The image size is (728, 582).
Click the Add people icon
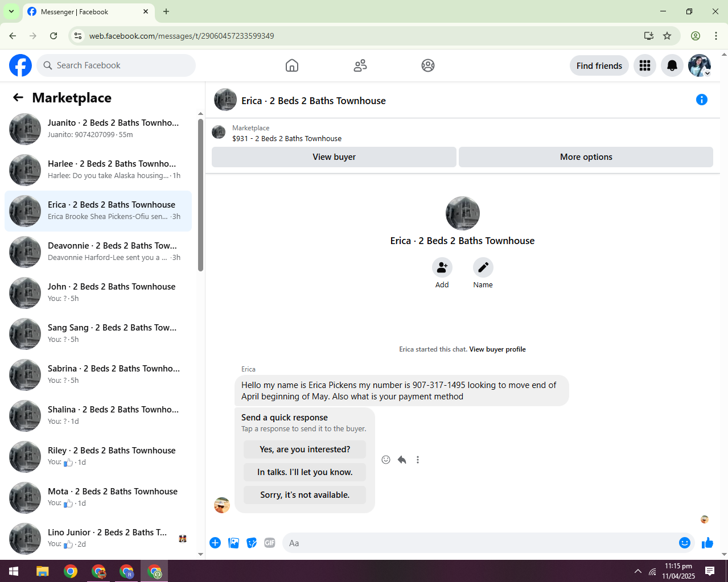[442, 267]
